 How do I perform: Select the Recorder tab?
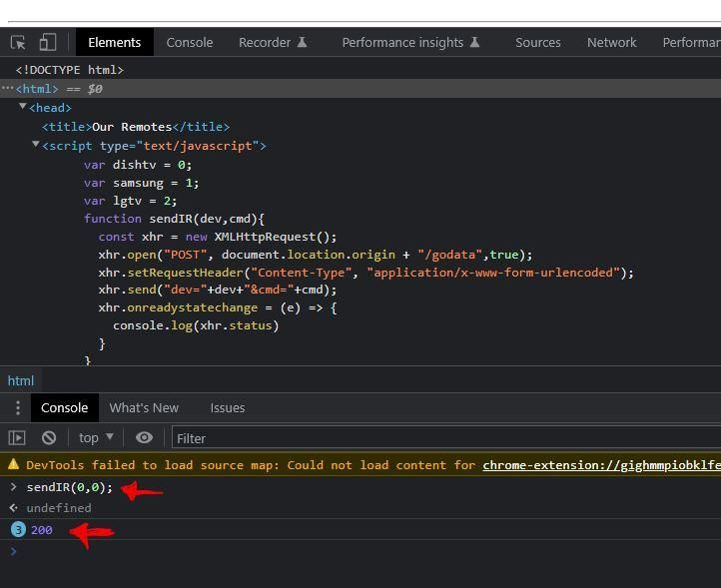(273, 42)
